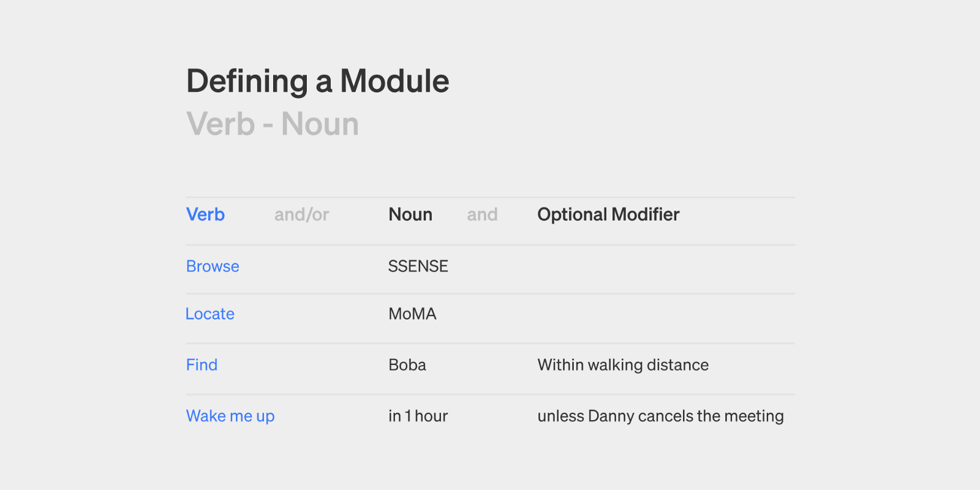Screen dimensions: 980x490
Task: Click 'unless Danny cancels the meeting' modifier
Action: pyautogui.click(x=660, y=417)
